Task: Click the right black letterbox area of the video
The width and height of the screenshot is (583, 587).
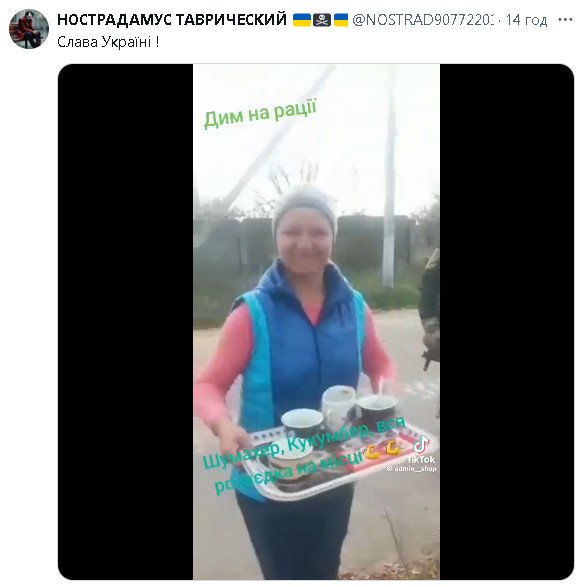Action: click(507, 322)
